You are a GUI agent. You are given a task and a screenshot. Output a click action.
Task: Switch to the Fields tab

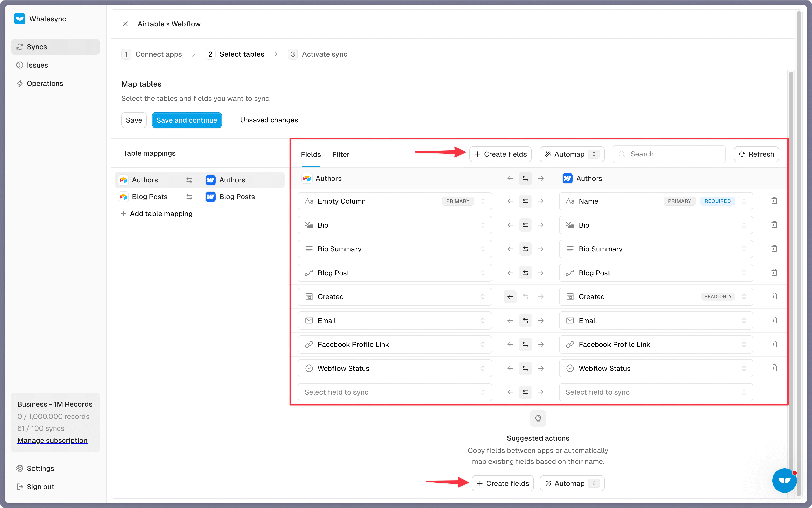pos(311,154)
